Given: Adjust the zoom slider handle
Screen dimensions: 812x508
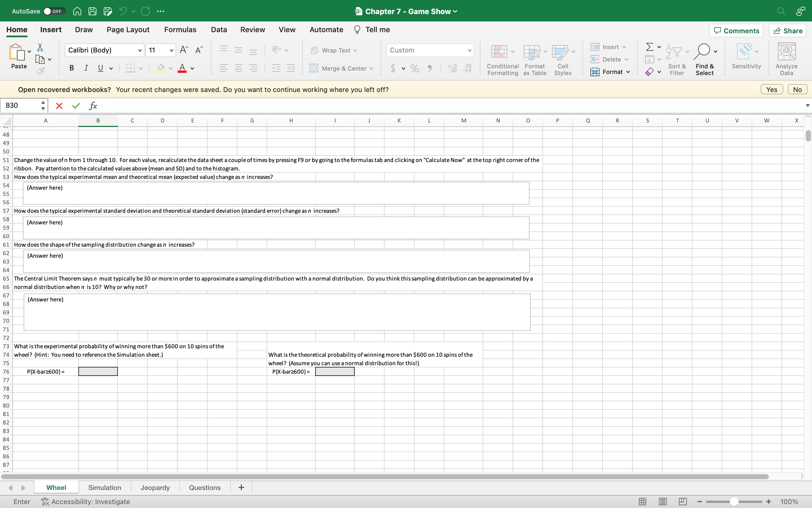Looking at the screenshot, I should click(x=734, y=502).
